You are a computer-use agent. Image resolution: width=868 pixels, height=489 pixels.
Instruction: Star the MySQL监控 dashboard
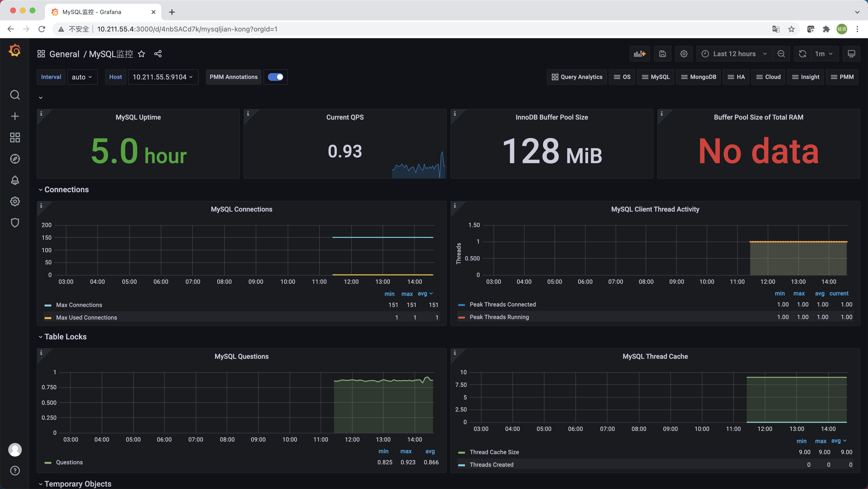141,54
